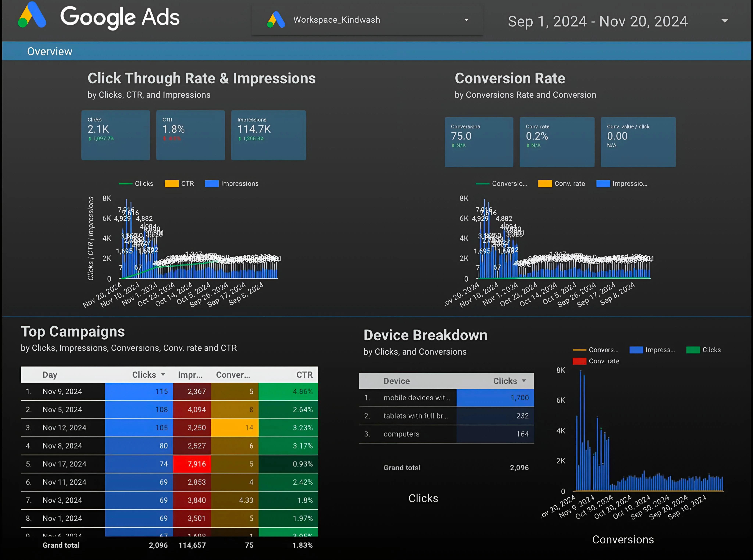Click the 1,700 clicks cell
Viewport: 753px width, 560px height.
click(495, 398)
